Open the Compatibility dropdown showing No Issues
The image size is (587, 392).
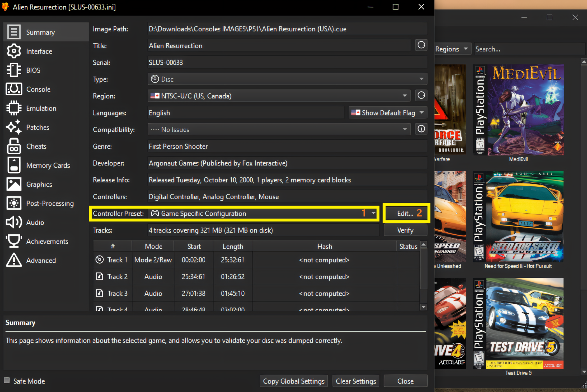pyautogui.click(x=279, y=129)
